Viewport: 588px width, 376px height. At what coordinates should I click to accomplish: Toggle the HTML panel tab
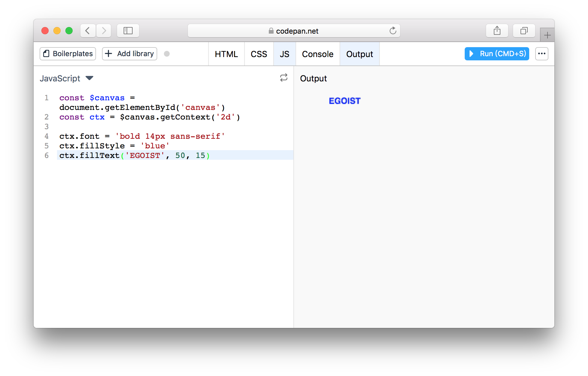coord(226,54)
